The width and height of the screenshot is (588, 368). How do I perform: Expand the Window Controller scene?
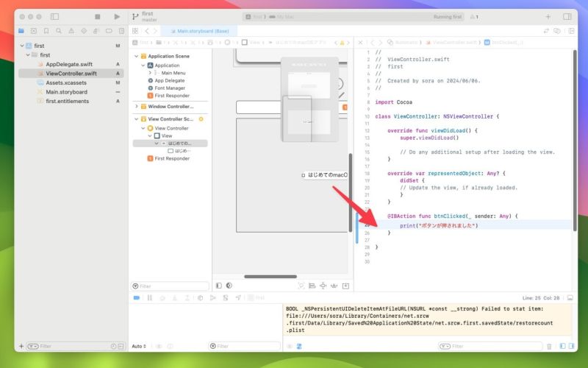point(137,106)
